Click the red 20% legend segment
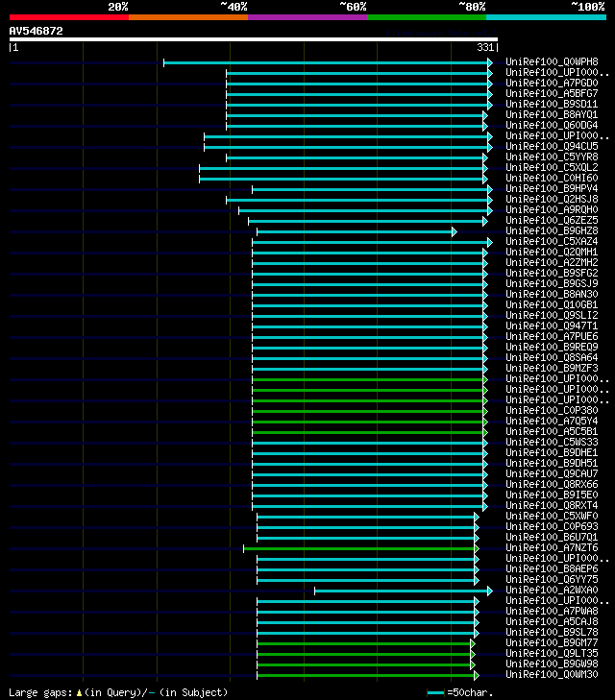 [x=69, y=17]
